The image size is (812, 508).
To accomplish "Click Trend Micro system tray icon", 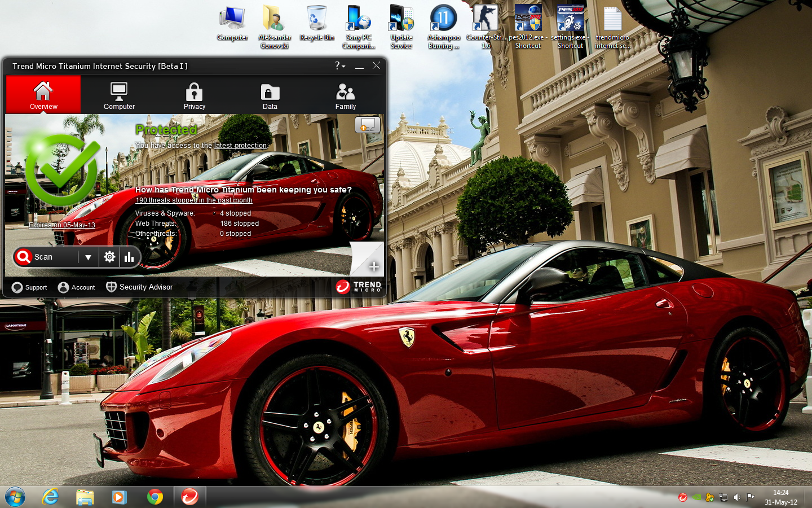I will (682, 497).
